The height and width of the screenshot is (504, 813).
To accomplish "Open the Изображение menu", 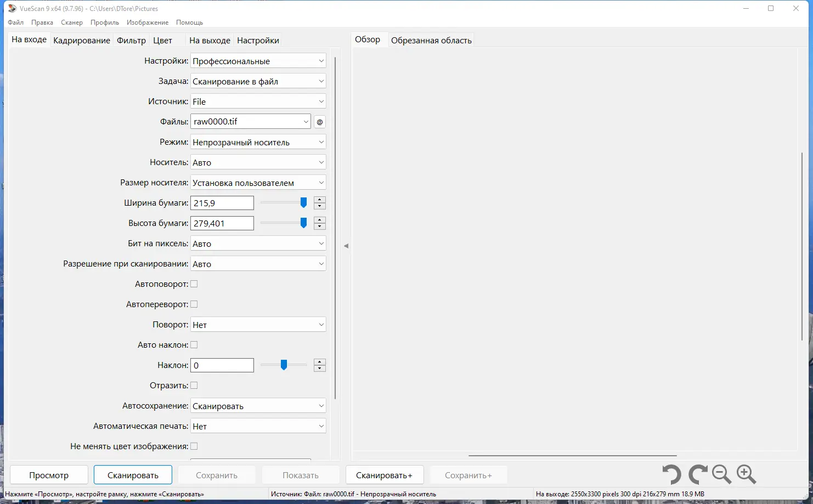I will (148, 22).
